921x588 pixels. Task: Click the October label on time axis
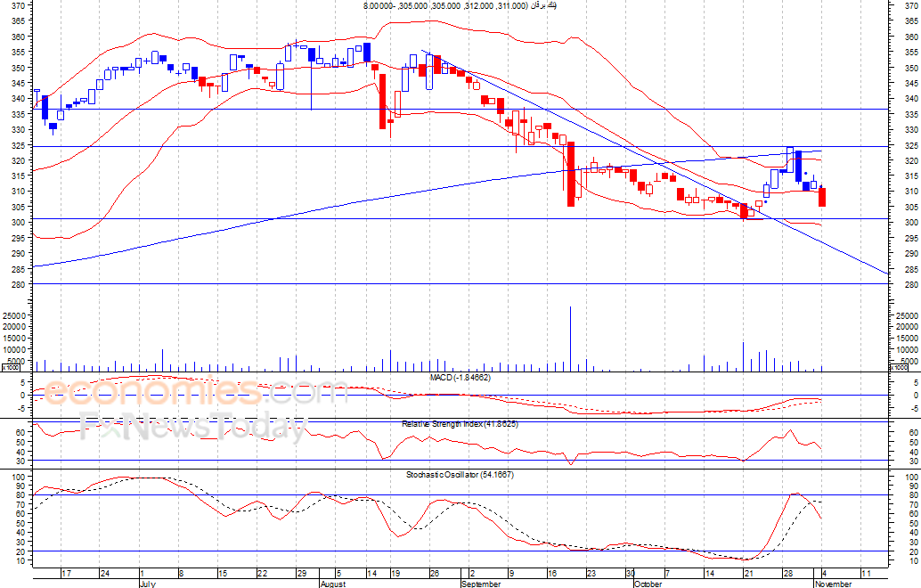point(648,584)
